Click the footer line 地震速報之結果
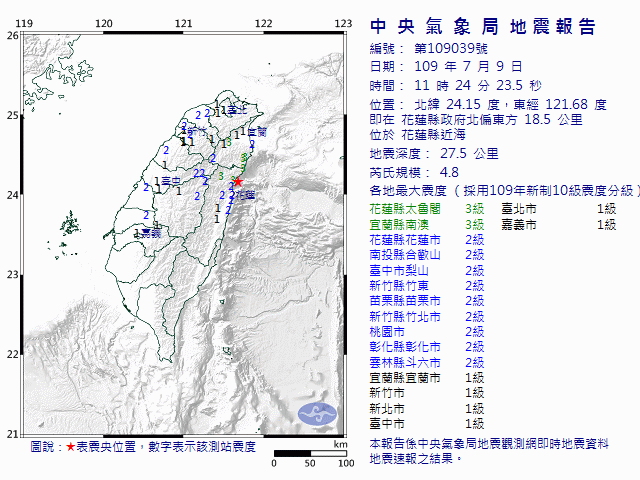 coord(416,459)
